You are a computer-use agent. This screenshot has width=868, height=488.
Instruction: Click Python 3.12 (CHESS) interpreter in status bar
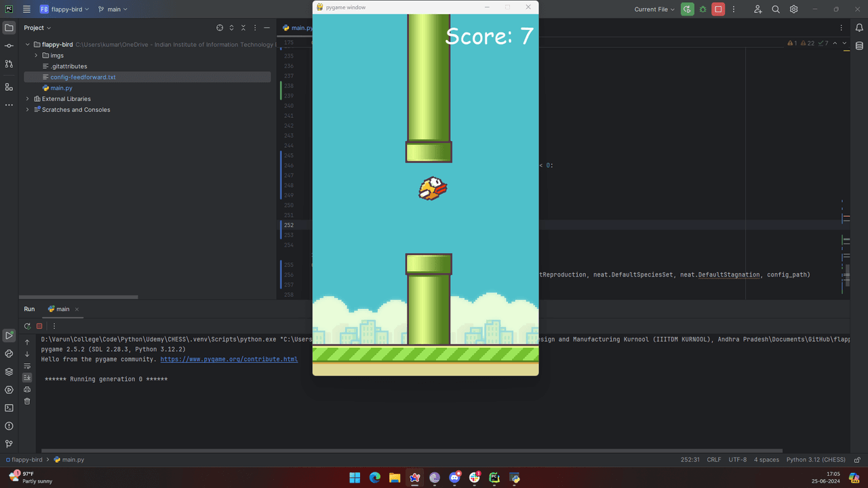point(816,460)
